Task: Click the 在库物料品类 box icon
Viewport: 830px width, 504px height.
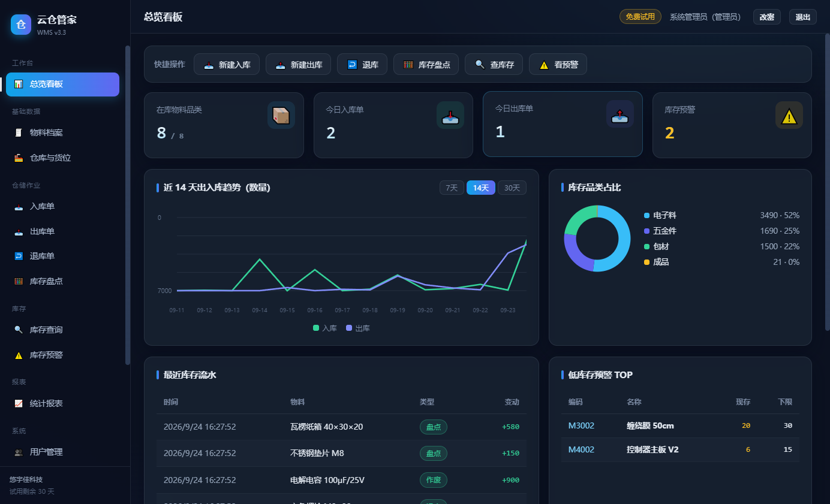Action: (281, 115)
